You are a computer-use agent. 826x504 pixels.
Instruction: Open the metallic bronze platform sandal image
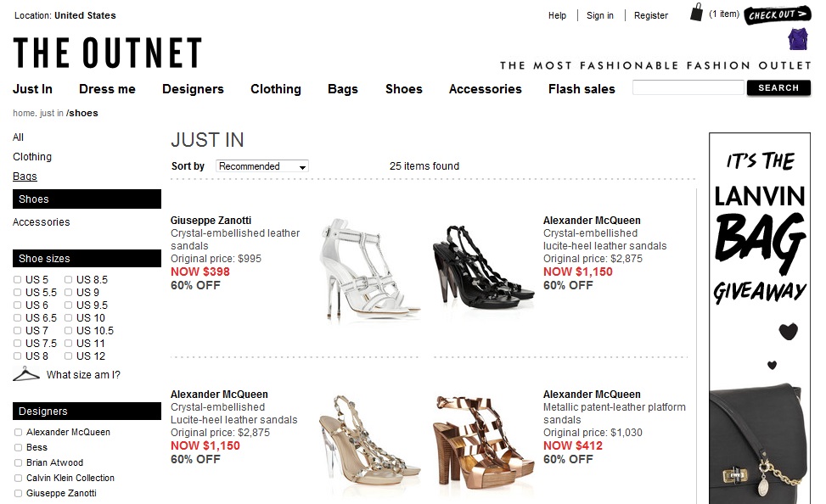[482, 442]
